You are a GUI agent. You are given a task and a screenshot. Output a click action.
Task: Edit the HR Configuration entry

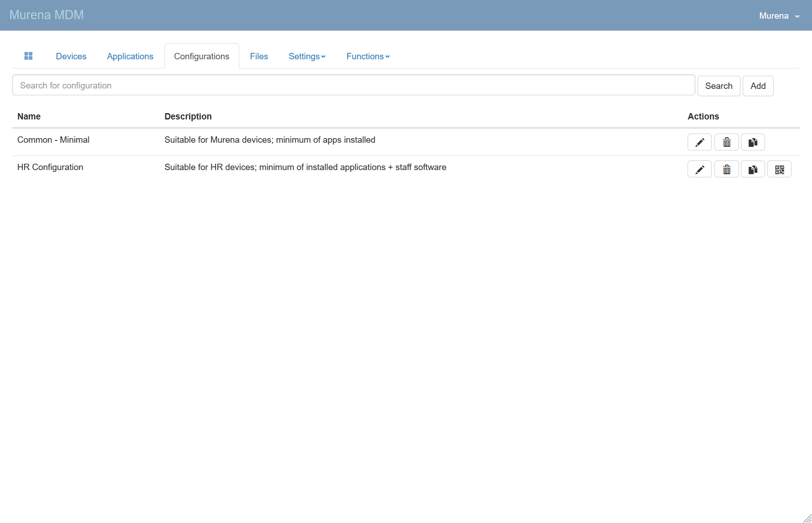point(699,170)
